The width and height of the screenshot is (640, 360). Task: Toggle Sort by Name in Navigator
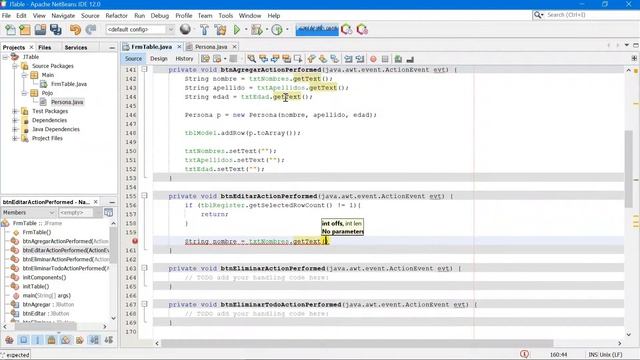[94, 340]
